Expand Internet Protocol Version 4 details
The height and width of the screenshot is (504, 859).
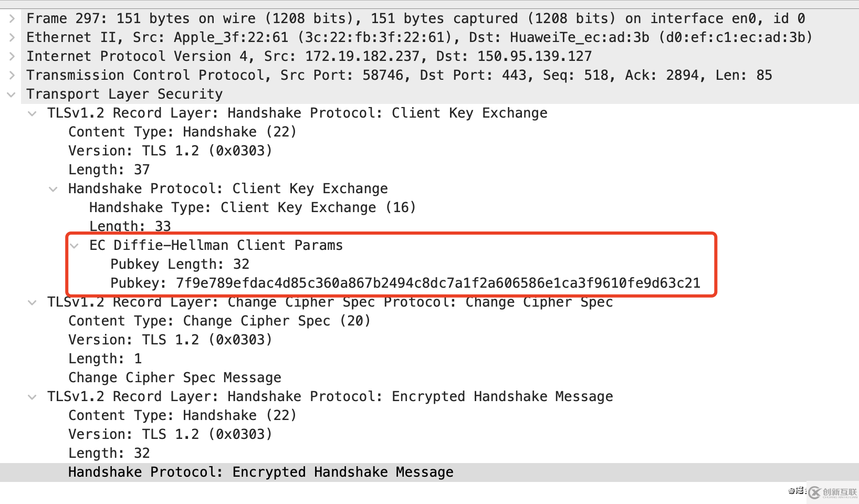click(x=12, y=56)
